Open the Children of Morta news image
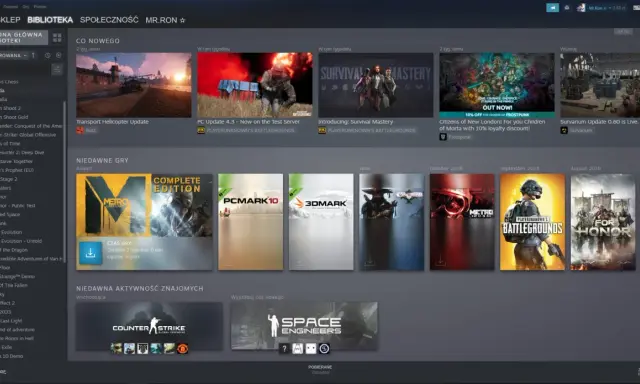This screenshot has height=384, width=640. pos(497,85)
